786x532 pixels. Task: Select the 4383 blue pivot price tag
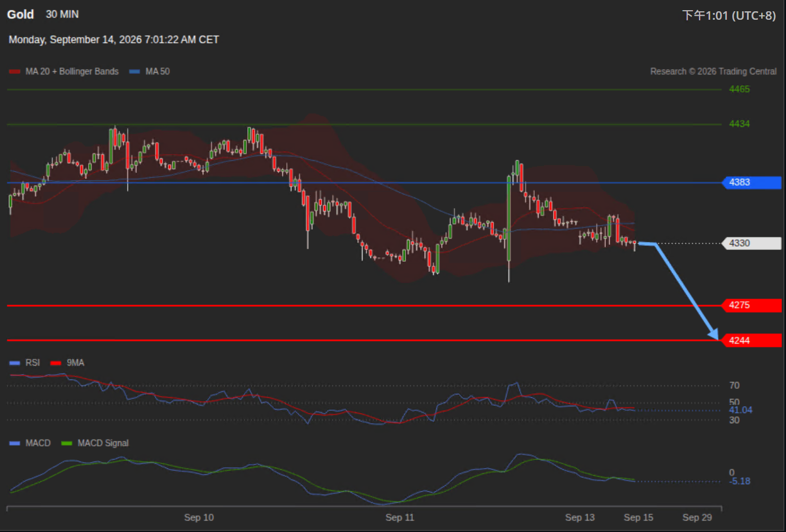[752, 182]
